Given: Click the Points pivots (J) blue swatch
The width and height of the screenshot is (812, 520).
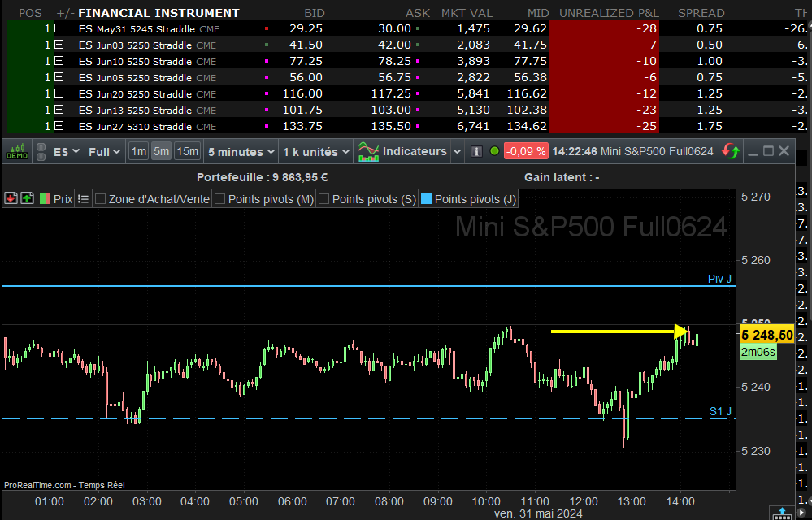Looking at the screenshot, I should pyautogui.click(x=426, y=198).
